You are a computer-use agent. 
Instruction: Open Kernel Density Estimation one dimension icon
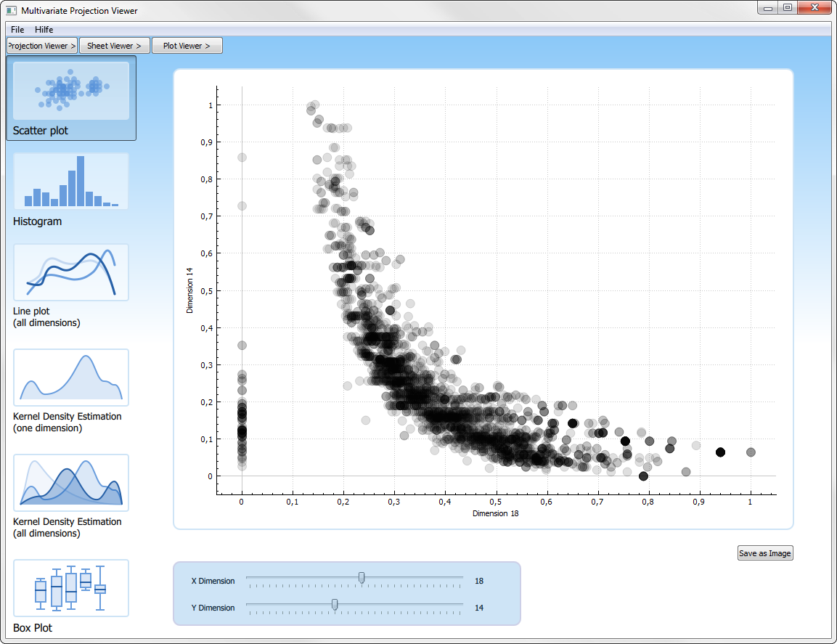coord(70,378)
